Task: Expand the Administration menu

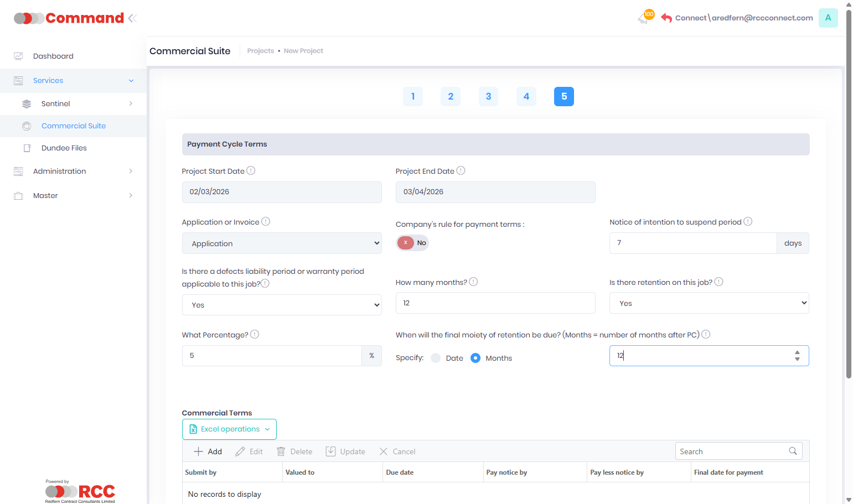Action: [x=131, y=171]
